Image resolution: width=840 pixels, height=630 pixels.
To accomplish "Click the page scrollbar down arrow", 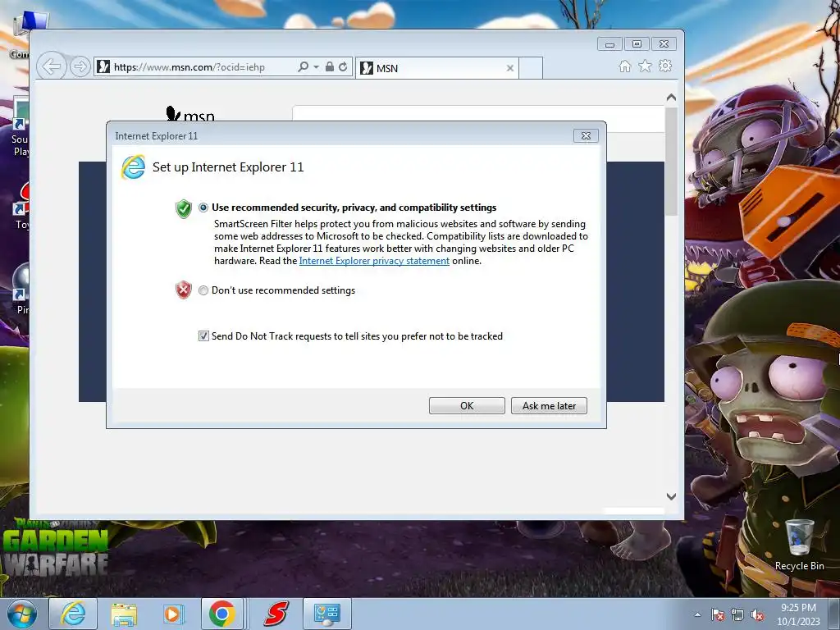I will click(671, 496).
